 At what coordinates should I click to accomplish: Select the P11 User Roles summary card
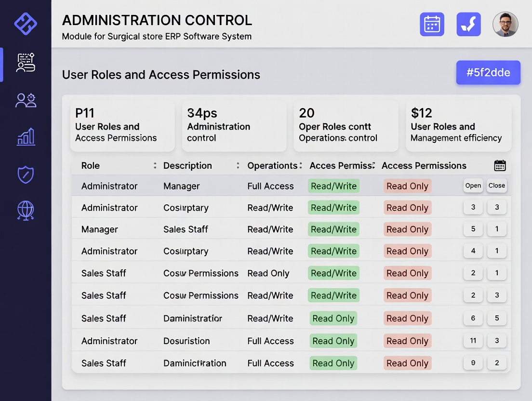122,126
